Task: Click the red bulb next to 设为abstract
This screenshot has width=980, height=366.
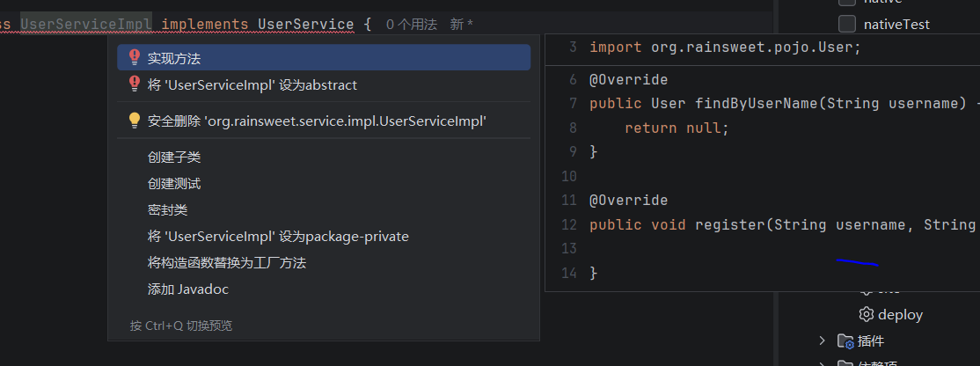Action: click(x=134, y=84)
